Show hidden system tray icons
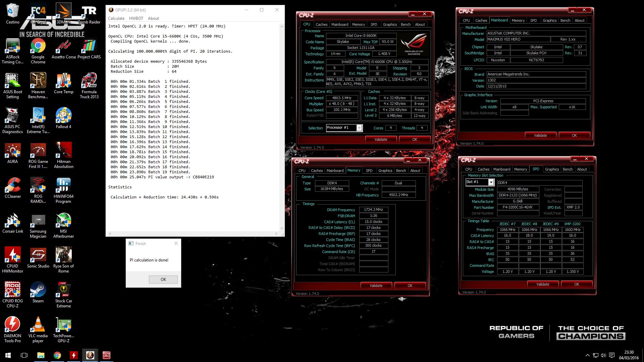Image resolution: width=644 pixels, height=362 pixels. click(587, 355)
